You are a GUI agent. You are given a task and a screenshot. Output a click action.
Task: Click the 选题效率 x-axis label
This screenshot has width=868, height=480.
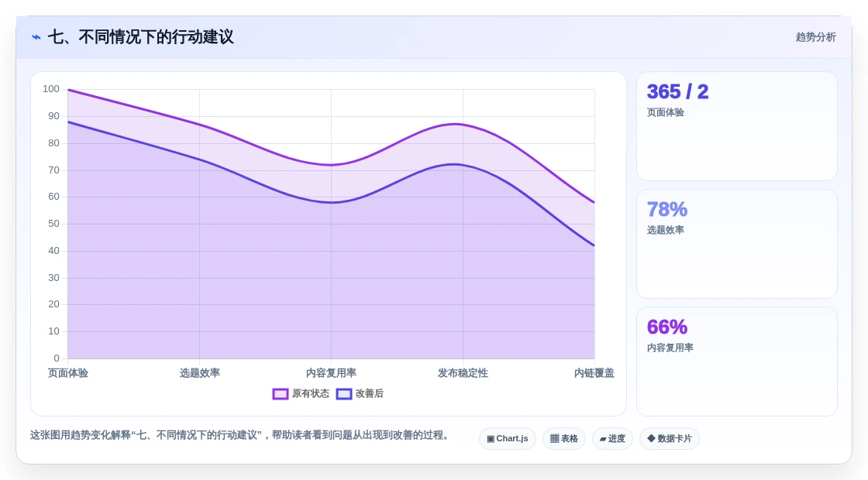(199, 373)
